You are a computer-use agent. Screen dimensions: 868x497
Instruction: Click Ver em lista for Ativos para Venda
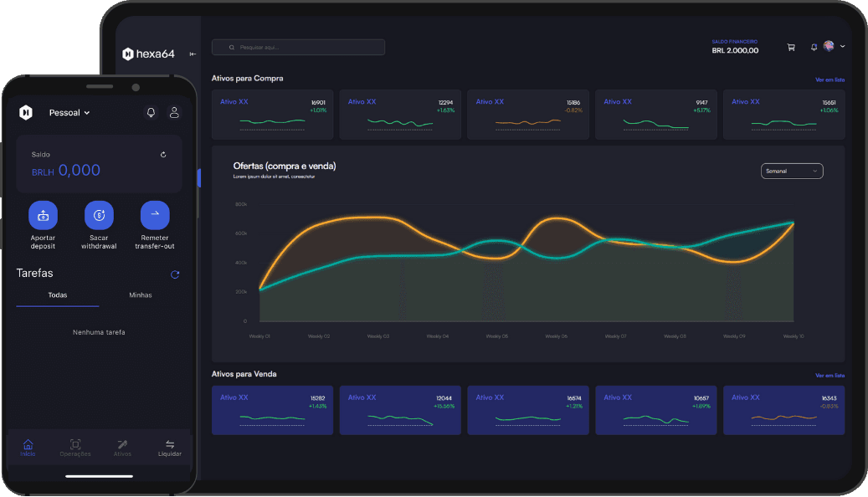tap(829, 376)
